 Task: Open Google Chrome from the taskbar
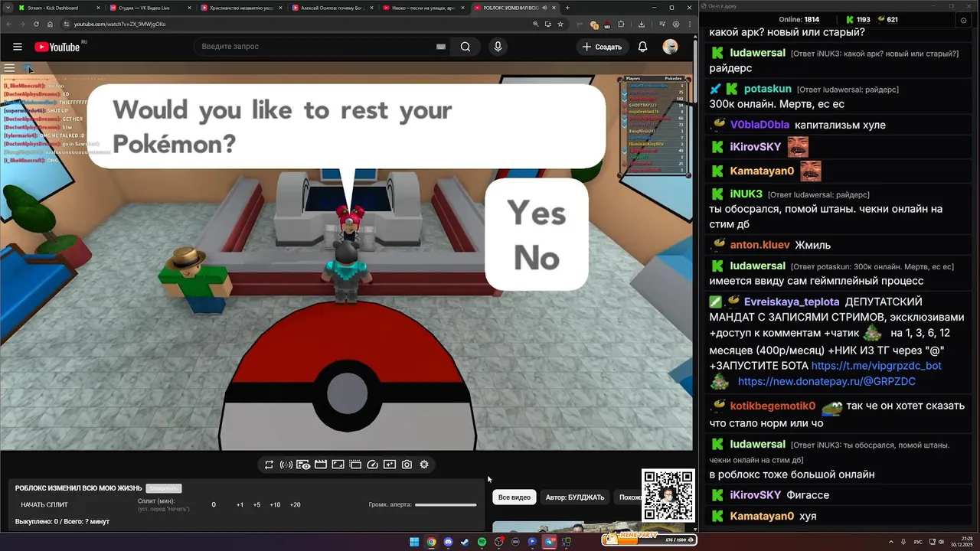coord(431,542)
